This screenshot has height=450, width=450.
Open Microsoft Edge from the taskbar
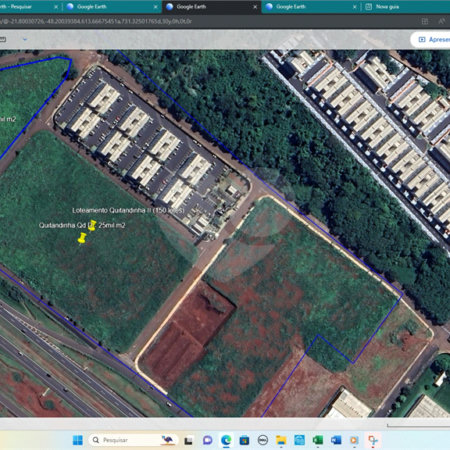(x=226, y=440)
